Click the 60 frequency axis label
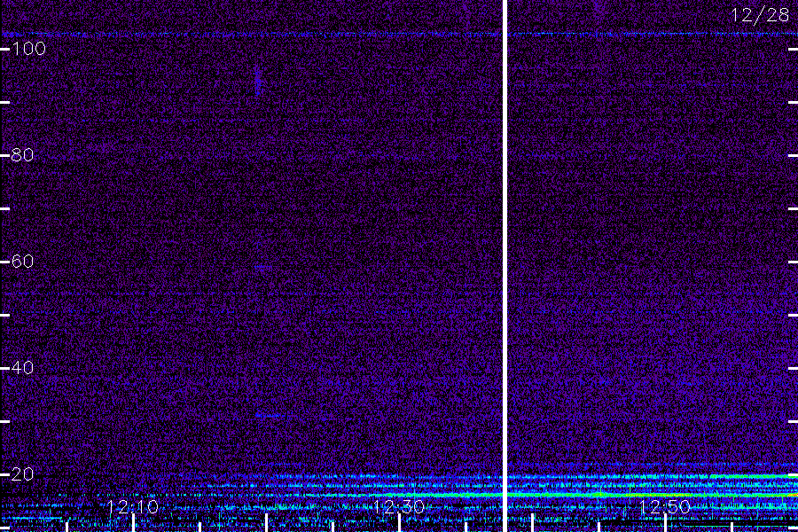This screenshot has width=798, height=532. [22, 262]
